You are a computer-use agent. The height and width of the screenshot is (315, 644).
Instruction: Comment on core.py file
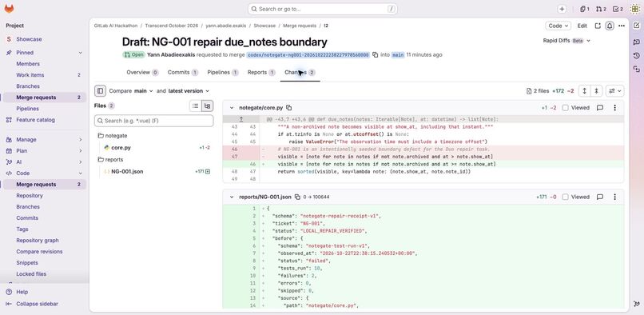599,108
